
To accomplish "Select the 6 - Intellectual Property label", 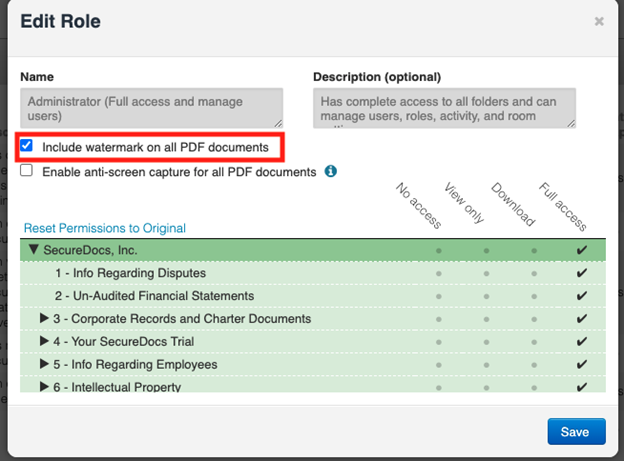I will point(117,387).
